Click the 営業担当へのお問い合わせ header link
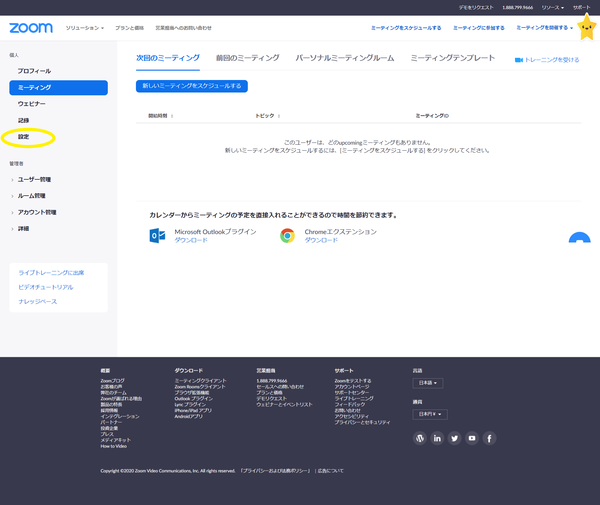Screen dimensions: 600x505 pyautogui.click(x=183, y=28)
